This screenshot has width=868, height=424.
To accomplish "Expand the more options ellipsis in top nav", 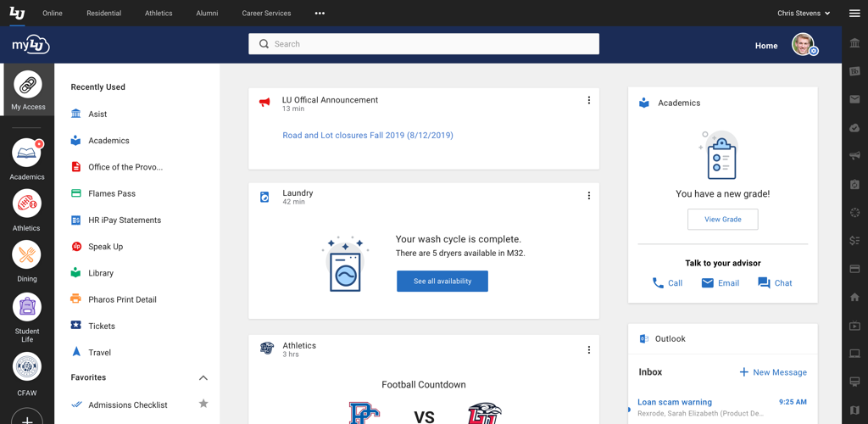I will tap(320, 14).
